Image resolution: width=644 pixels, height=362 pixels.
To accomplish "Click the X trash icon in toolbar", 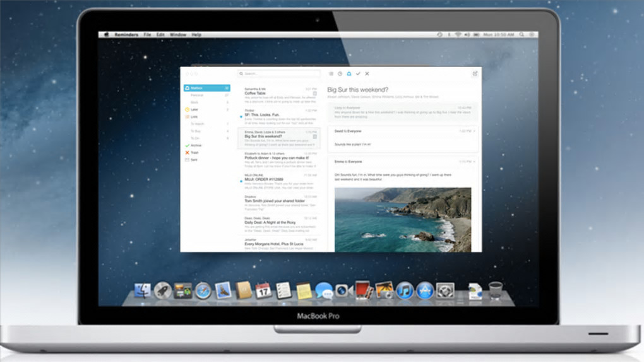I will point(367,74).
